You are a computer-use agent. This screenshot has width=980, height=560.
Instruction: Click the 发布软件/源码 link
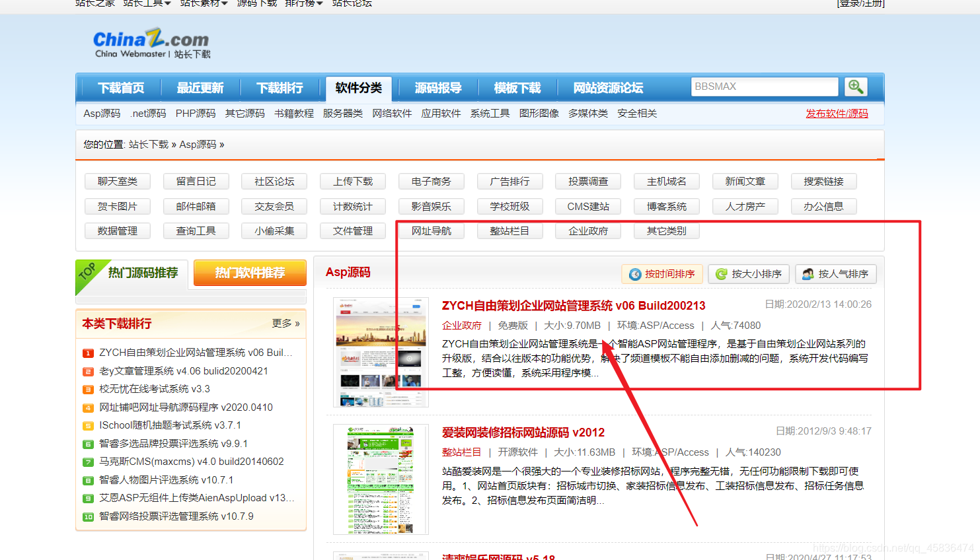[837, 114]
